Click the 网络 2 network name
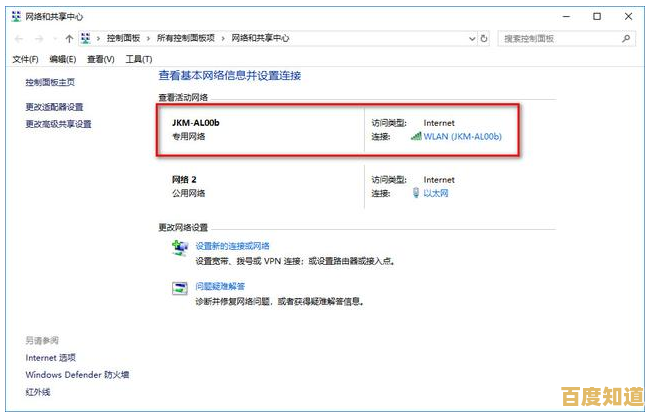This screenshot has width=649, height=415. [x=184, y=179]
